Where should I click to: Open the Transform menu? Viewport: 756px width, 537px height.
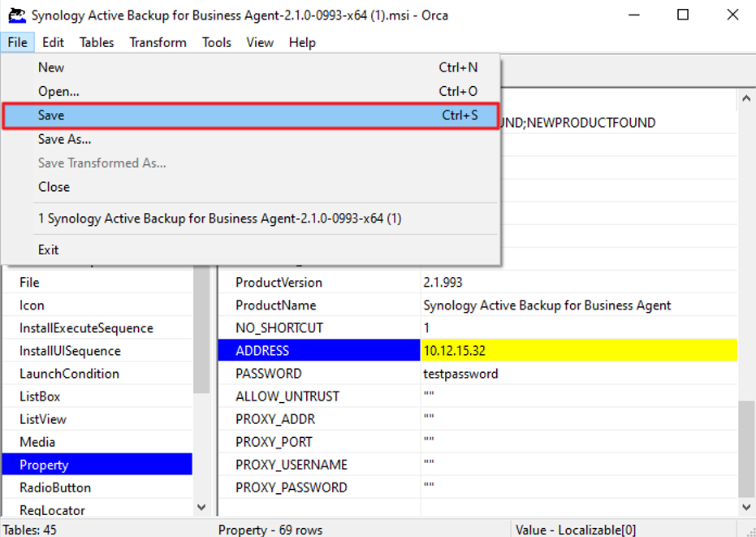(158, 42)
